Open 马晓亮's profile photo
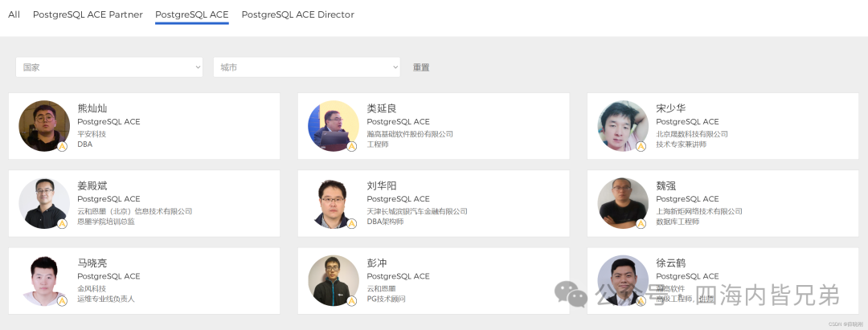 (x=44, y=280)
